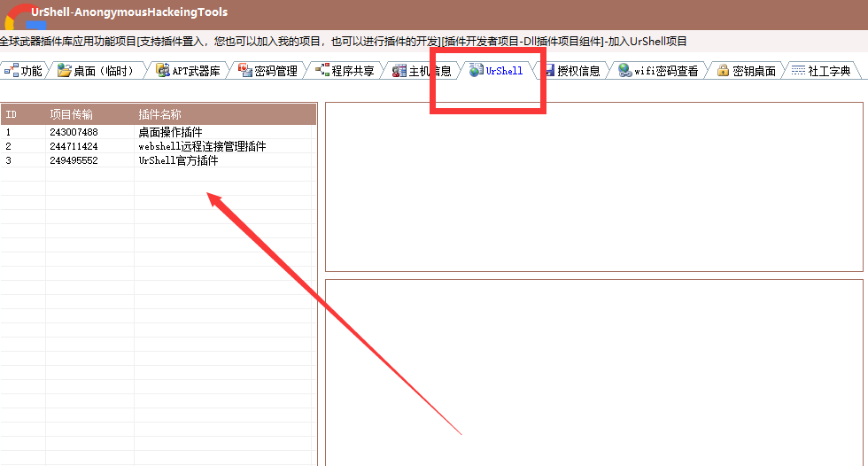Open the 主机信息 tab

(x=422, y=71)
